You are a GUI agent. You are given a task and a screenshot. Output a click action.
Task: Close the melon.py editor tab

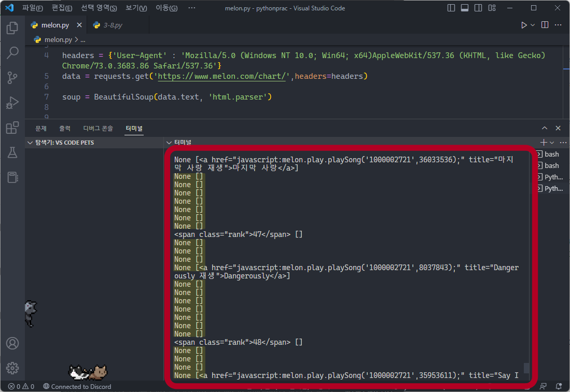[79, 25]
